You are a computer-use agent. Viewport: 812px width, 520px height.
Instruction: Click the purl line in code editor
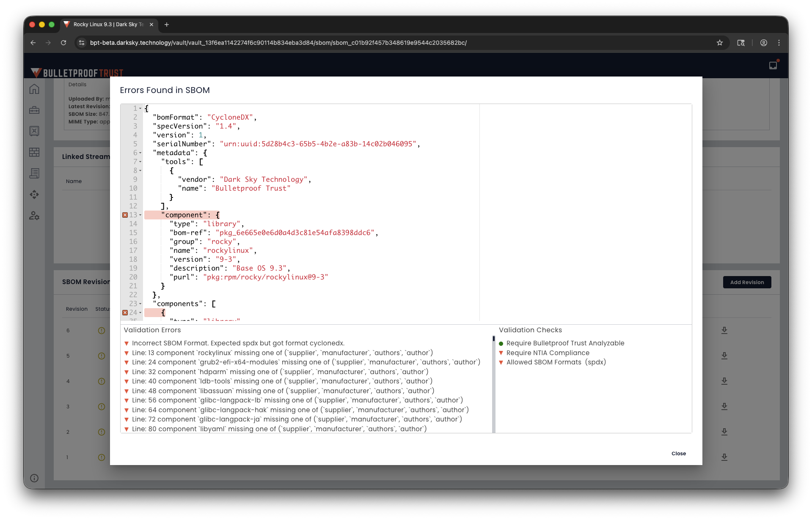tap(249, 277)
